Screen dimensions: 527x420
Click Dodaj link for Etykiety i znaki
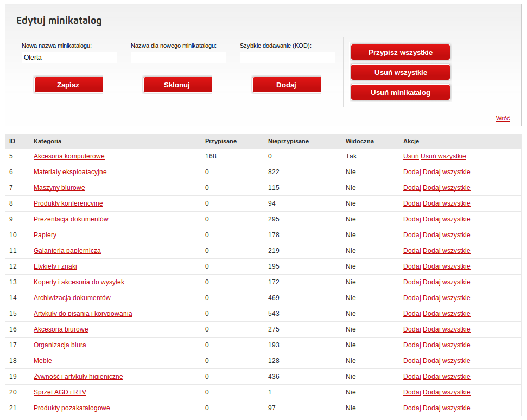(x=412, y=266)
